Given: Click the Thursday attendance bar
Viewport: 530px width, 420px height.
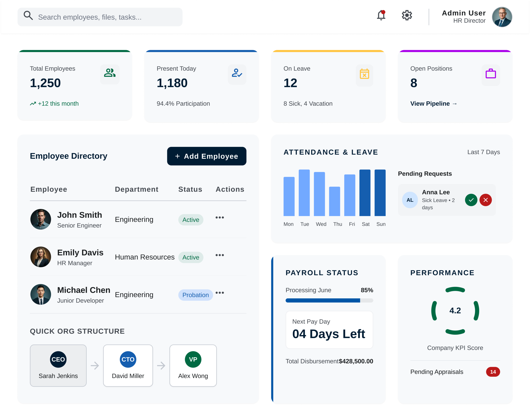Looking at the screenshot, I should 335,201.
